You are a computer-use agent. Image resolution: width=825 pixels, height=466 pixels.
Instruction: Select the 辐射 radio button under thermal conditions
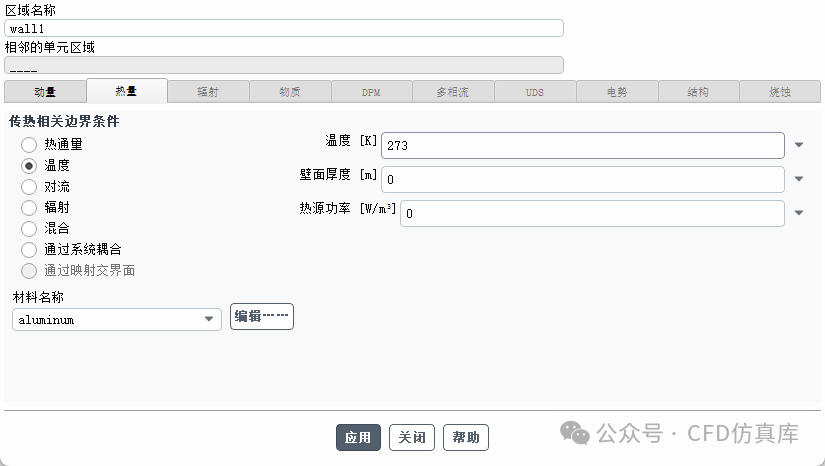coord(29,208)
